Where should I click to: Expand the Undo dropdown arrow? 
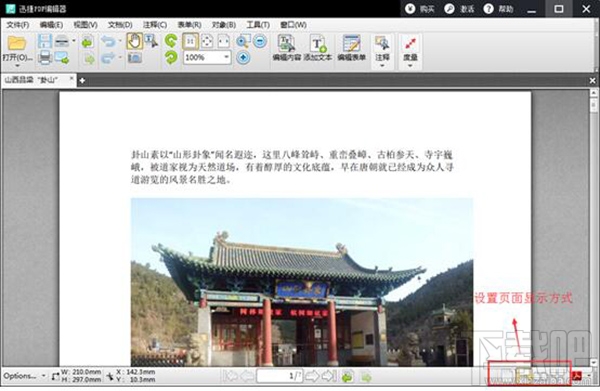pos(120,41)
